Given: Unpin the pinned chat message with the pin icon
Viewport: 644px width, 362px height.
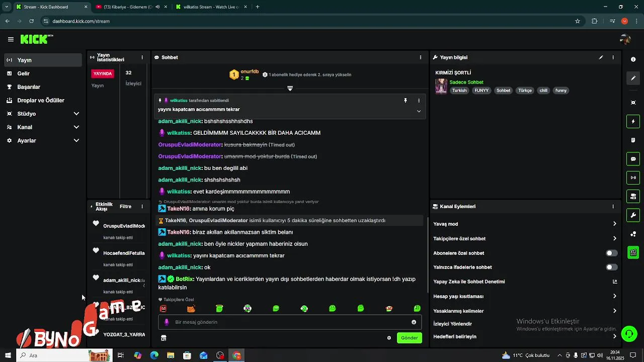Looking at the screenshot, I should click(x=405, y=101).
